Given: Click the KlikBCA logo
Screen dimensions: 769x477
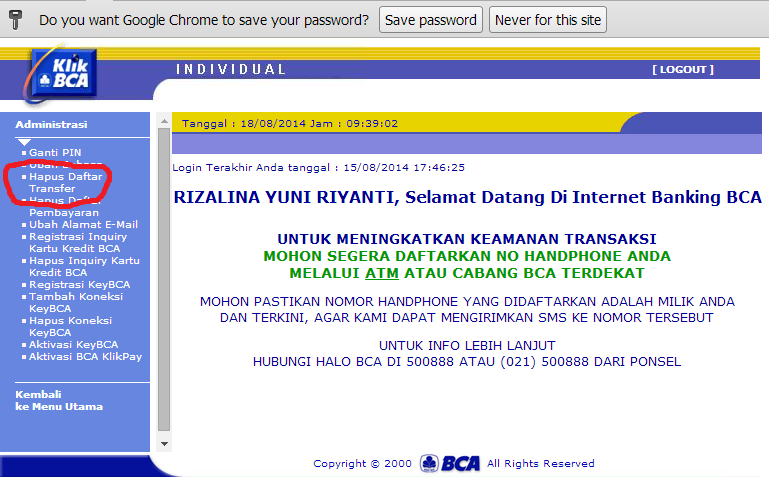Looking at the screenshot, I should 61,75.
